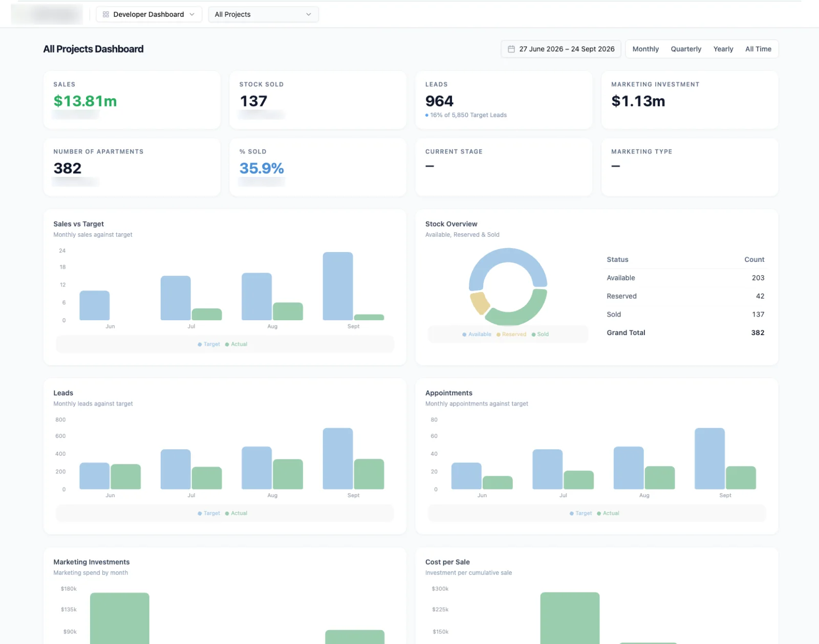Switch to the Quarterly period tab
Image resolution: width=819 pixels, height=644 pixels.
[x=686, y=49]
